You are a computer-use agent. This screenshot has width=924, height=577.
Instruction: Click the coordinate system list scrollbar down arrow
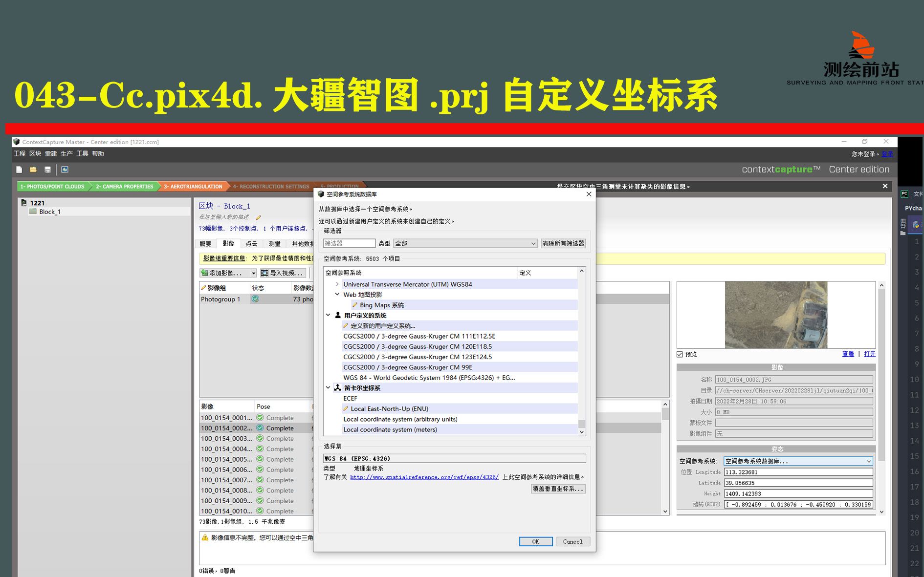[x=582, y=432]
